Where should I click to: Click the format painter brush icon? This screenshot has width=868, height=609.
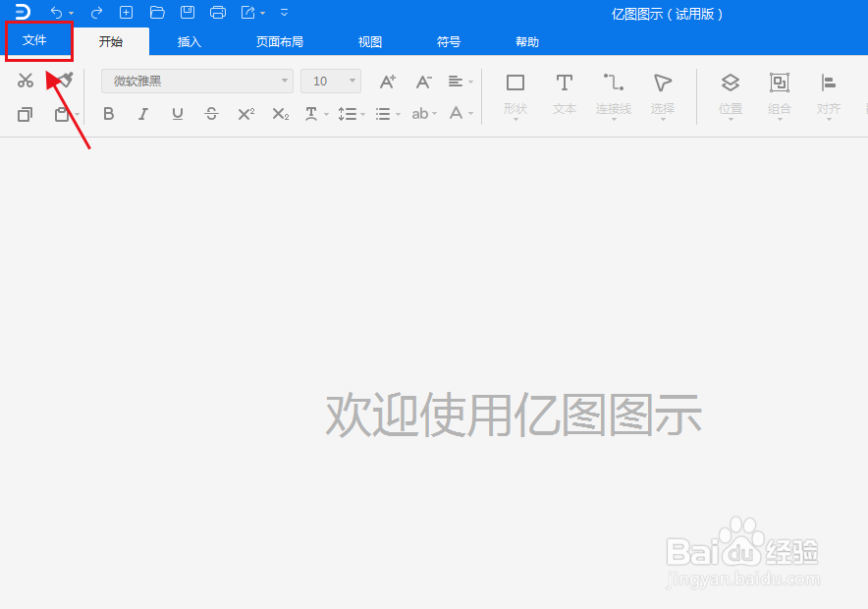click(66, 81)
